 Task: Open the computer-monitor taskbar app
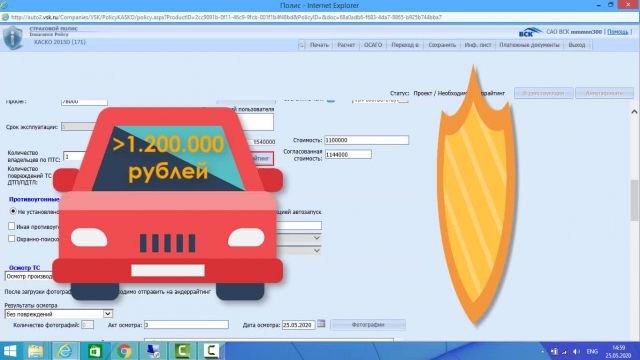[x=153, y=351]
